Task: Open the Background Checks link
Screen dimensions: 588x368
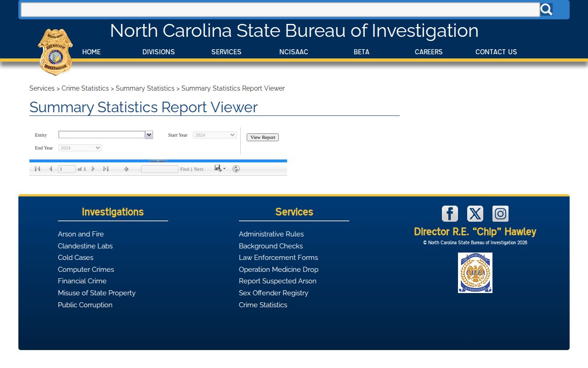Action: pos(271,246)
